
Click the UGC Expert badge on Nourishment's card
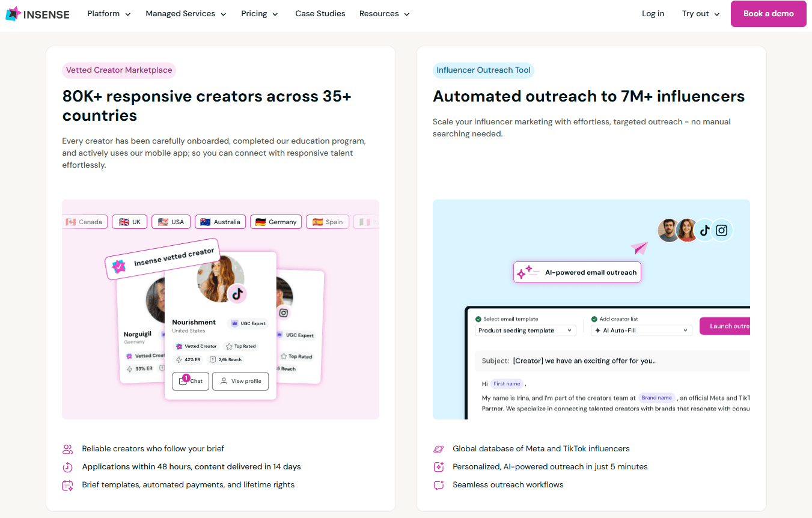tap(248, 323)
